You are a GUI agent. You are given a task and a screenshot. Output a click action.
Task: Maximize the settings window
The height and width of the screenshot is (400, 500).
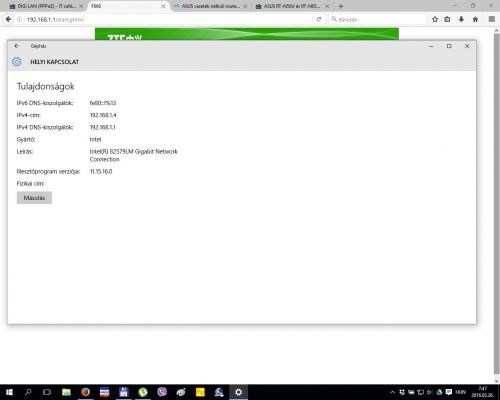pyautogui.click(x=449, y=46)
